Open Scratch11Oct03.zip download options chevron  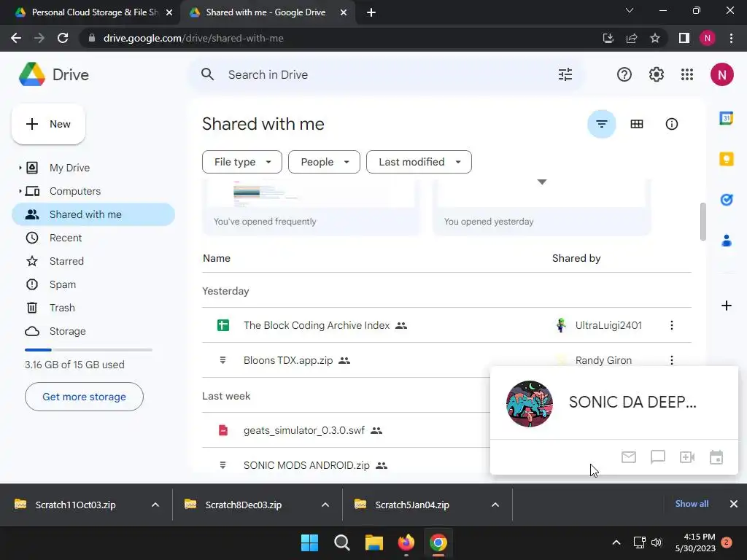[x=155, y=505]
